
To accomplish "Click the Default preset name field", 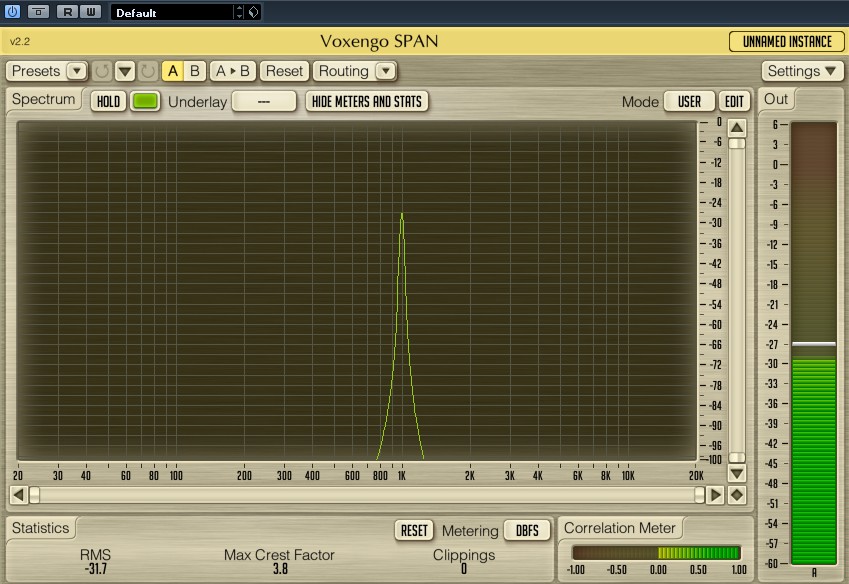I will pyautogui.click(x=173, y=13).
